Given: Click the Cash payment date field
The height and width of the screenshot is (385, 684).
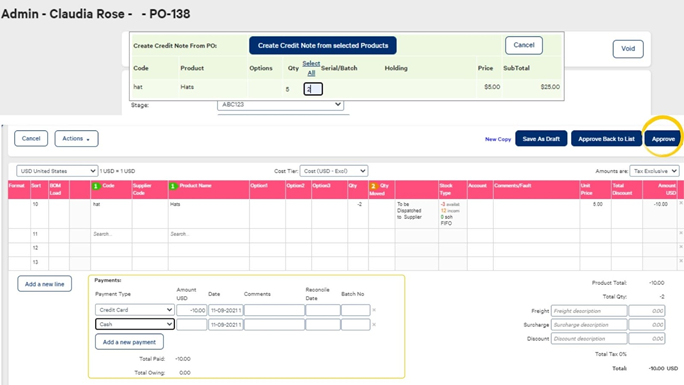Looking at the screenshot, I should pos(225,324).
